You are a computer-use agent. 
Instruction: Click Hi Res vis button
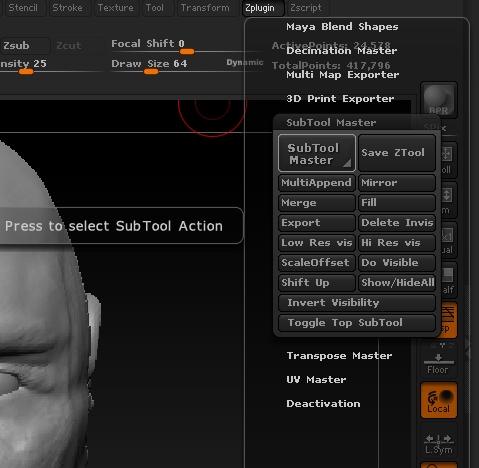point(397,243)
